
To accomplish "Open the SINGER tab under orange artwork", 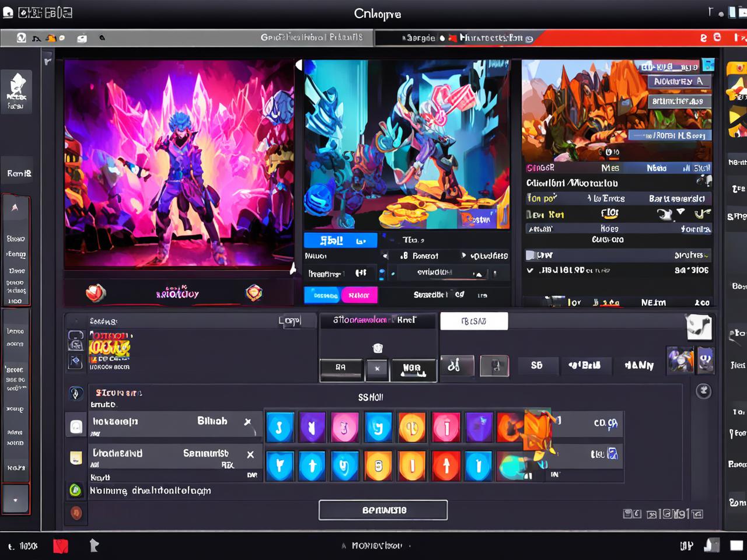I will pyautogui.click(x=540, y=168).
